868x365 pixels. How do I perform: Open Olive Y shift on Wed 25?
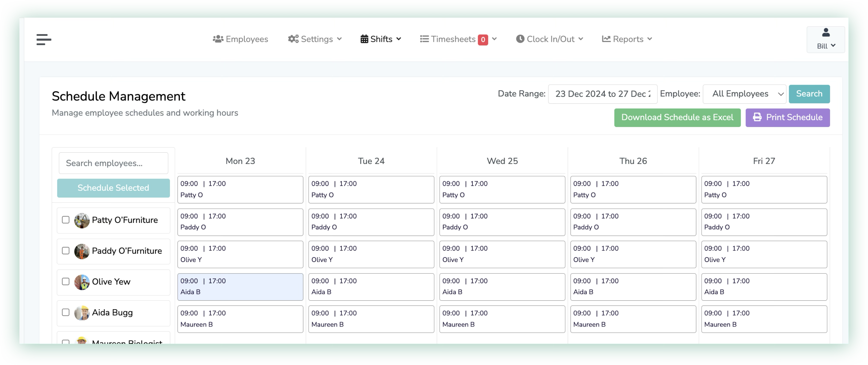pyautogui.click(x=502, y=254)
